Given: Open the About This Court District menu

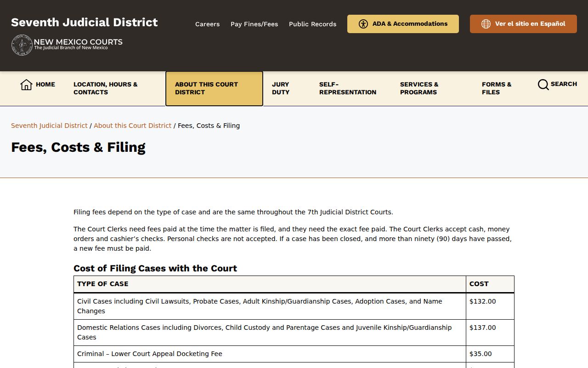Looking at the screenshot, I should tap(214, 88).
